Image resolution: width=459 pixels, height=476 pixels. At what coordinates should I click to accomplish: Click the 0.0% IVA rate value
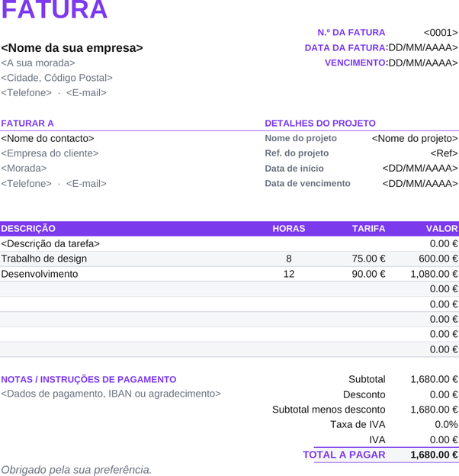[x=446, y=424]
